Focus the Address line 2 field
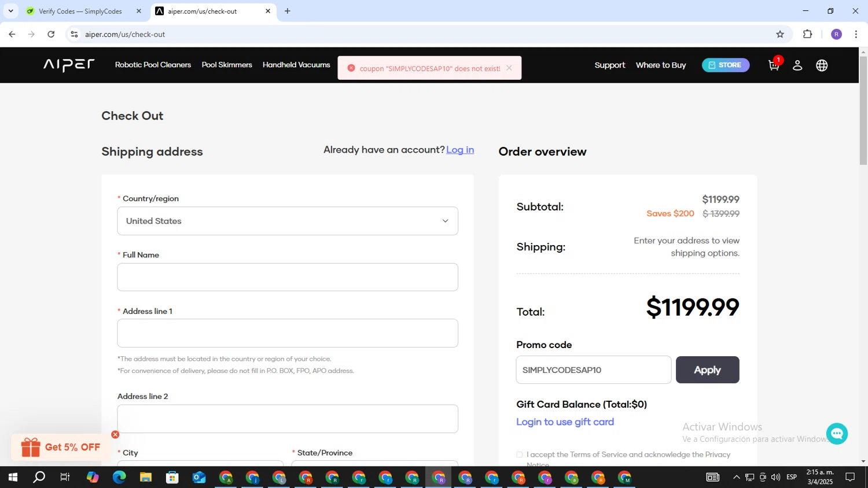The width and height of the screenshot is (868, 488). coord(288,419)
